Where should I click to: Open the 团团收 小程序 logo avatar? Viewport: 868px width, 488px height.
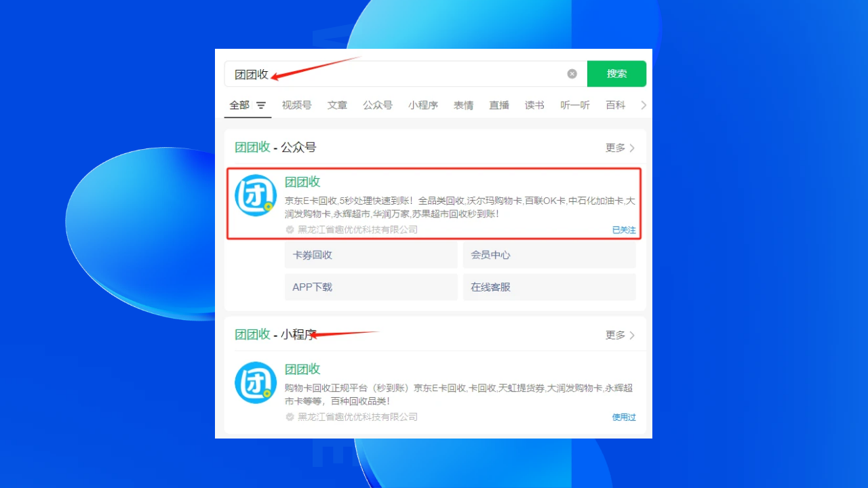(x=256, y=383)
